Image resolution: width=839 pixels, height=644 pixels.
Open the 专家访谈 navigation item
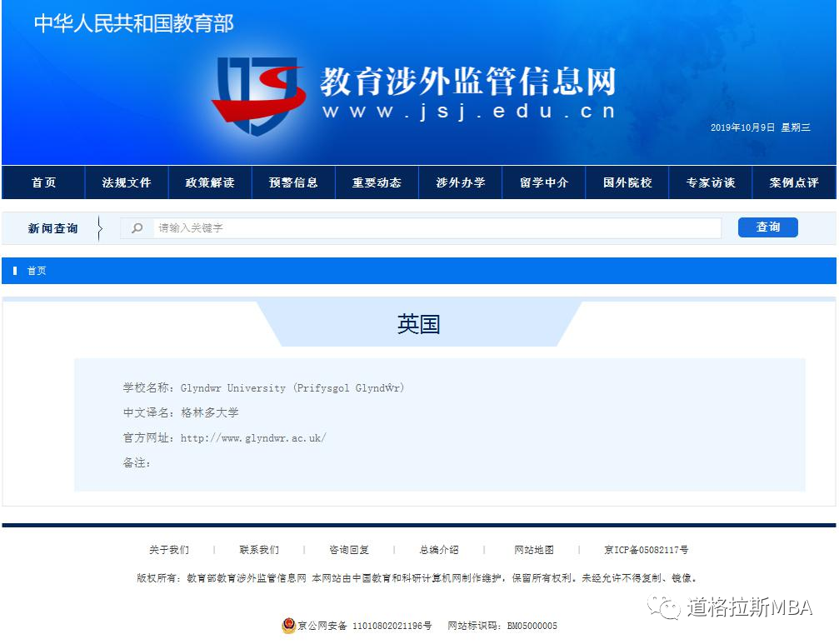[711, 182]
